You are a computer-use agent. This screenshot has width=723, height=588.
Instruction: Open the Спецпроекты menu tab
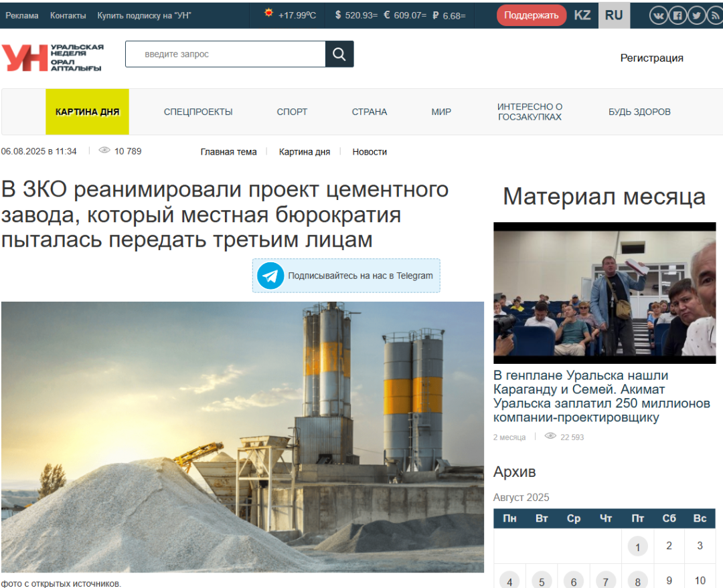coord(198,112)
